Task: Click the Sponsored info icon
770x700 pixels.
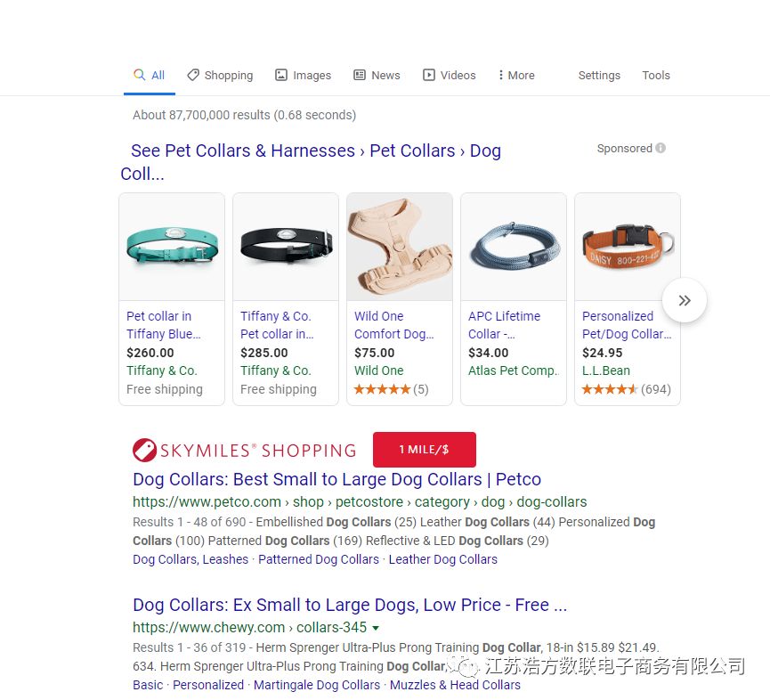Action: coord(661,148)
